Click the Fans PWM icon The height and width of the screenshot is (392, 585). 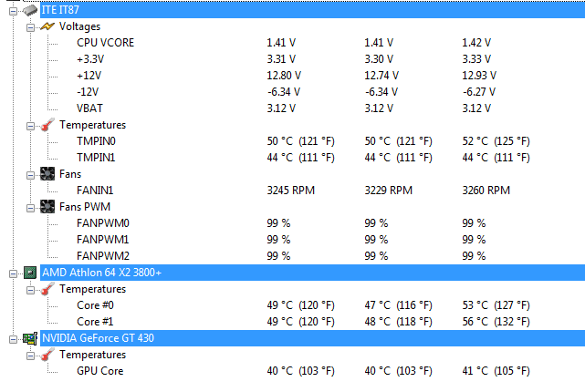click(47, 207)
